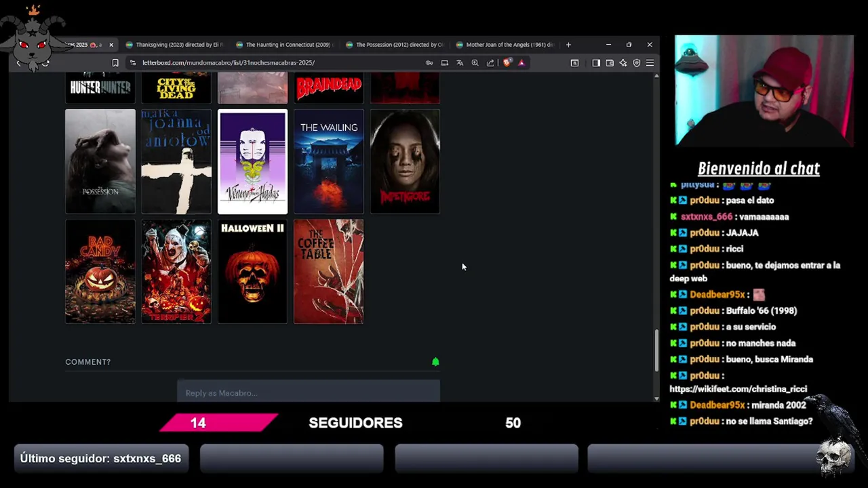This screenshot has height=488, width=868.
Task: Open site settings icon left of URL
Action: click(x=133, y=63)
